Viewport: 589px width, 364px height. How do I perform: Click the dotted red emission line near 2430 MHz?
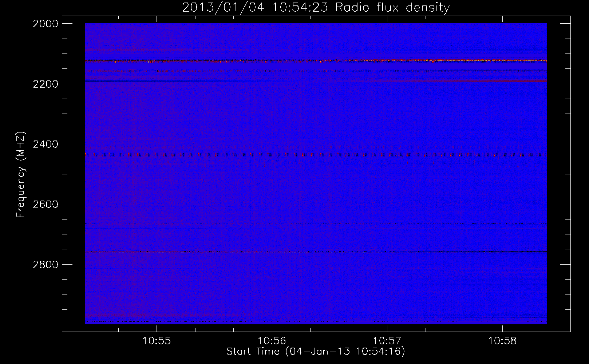(316, 155)
